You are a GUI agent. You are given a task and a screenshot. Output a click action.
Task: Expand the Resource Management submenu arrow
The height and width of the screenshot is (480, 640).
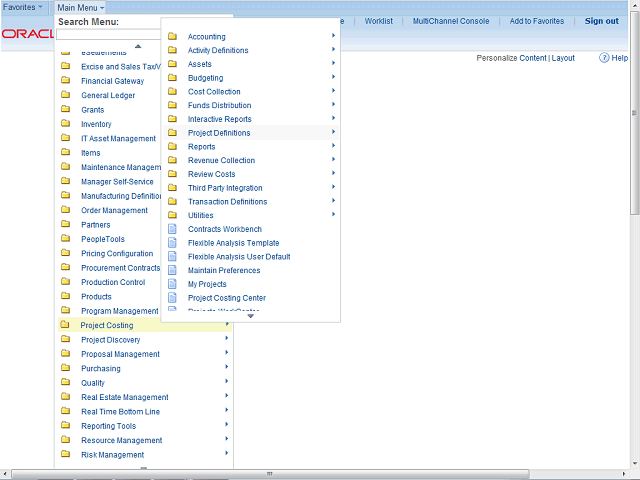coord(227,439)
